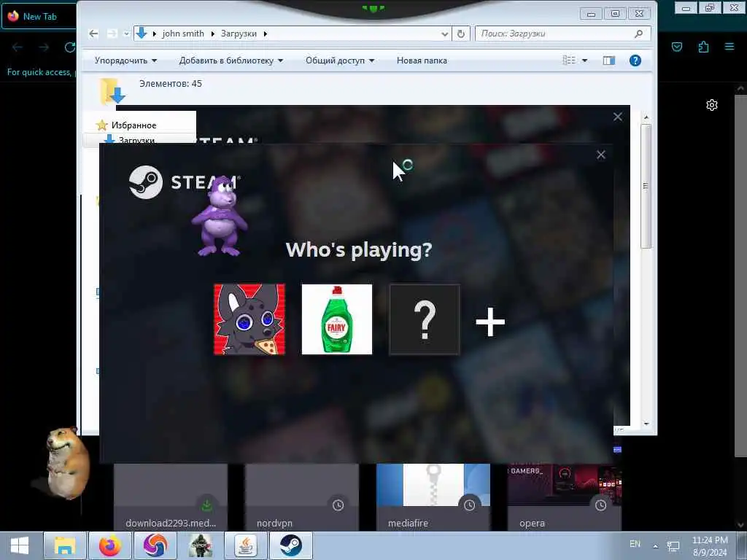Image resolution: width=747 pixels, height=560 pixels.
Task: Go forward in the Explorer window
Action: click(x=112, y=34)
